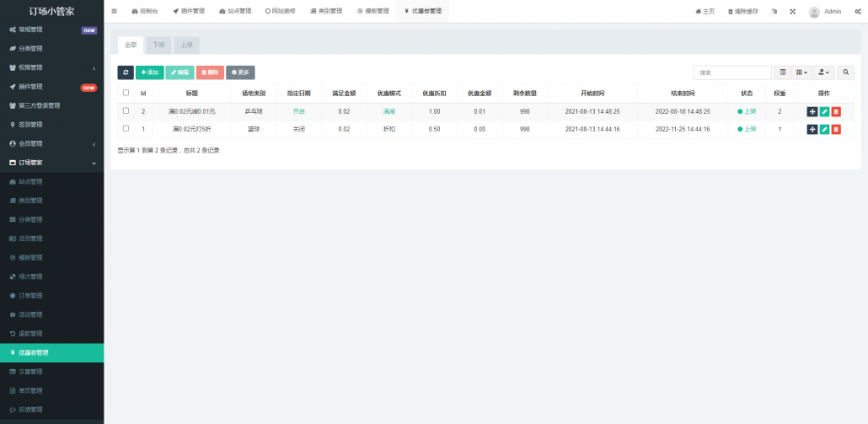Viewport: 868px width, 424px height.
Task: Check the checkbox for row Id 2
Action: 126,110
